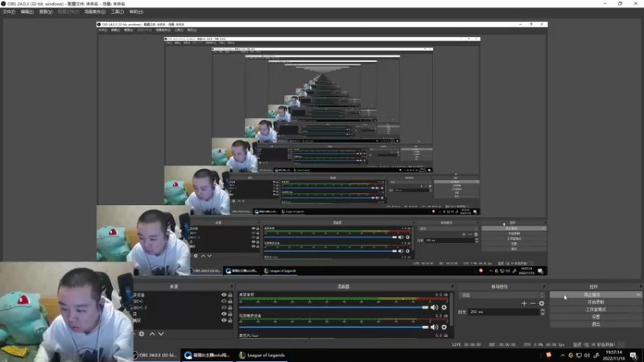Click the REC 00:00:00 status text

tap(502, 345)
